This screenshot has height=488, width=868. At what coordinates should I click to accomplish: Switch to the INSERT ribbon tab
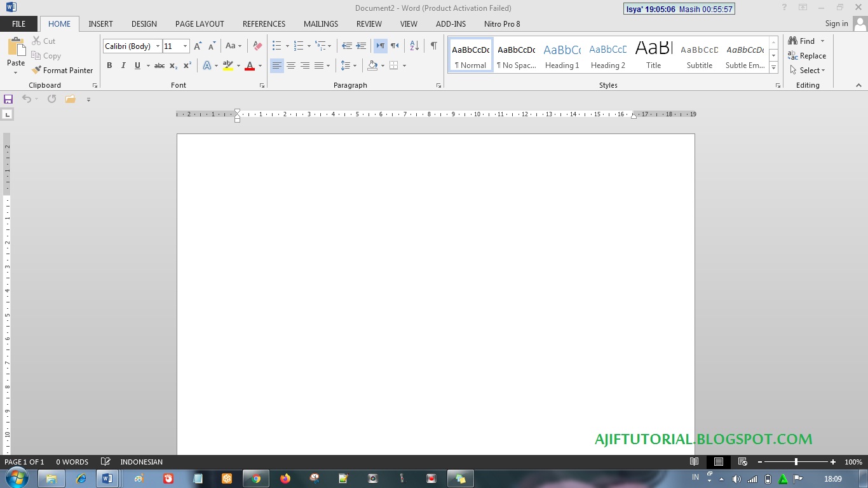pyautogui.click(x=100, y=24)
